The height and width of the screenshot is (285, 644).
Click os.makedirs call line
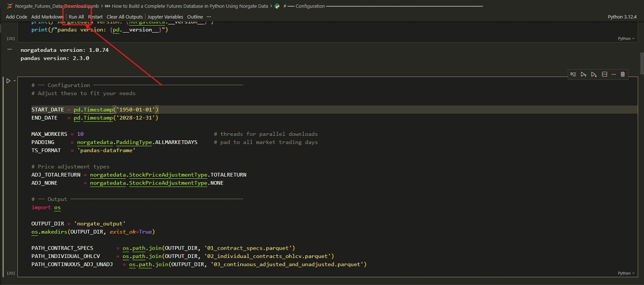93,231
